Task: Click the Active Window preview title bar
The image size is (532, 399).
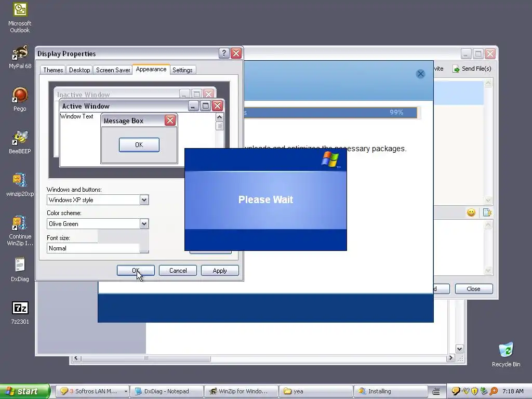Action: pyautogui.click(x=142, y=106)
